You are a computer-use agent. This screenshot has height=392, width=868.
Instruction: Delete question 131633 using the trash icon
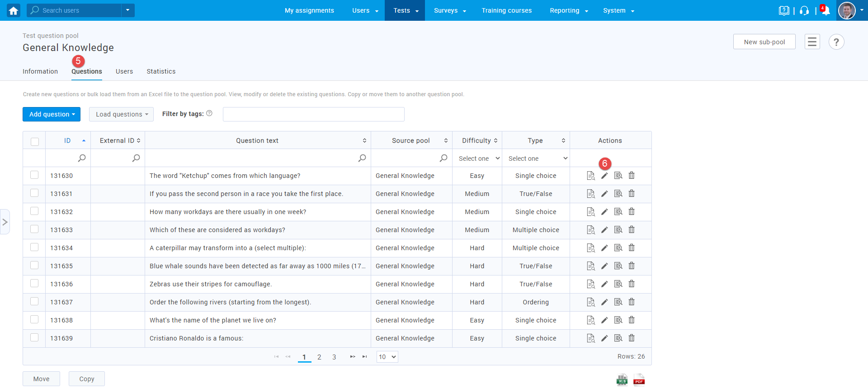[632, 230]
